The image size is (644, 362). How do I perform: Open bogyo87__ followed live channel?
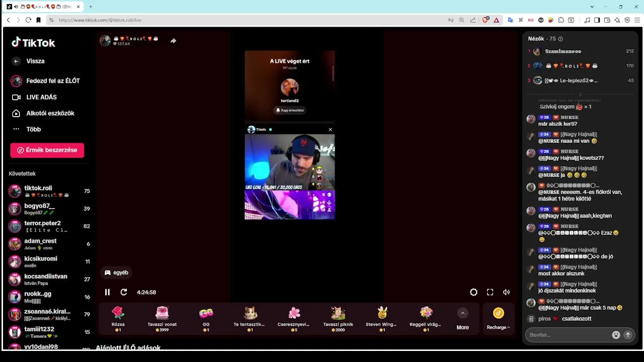click(x=49, y=209)
